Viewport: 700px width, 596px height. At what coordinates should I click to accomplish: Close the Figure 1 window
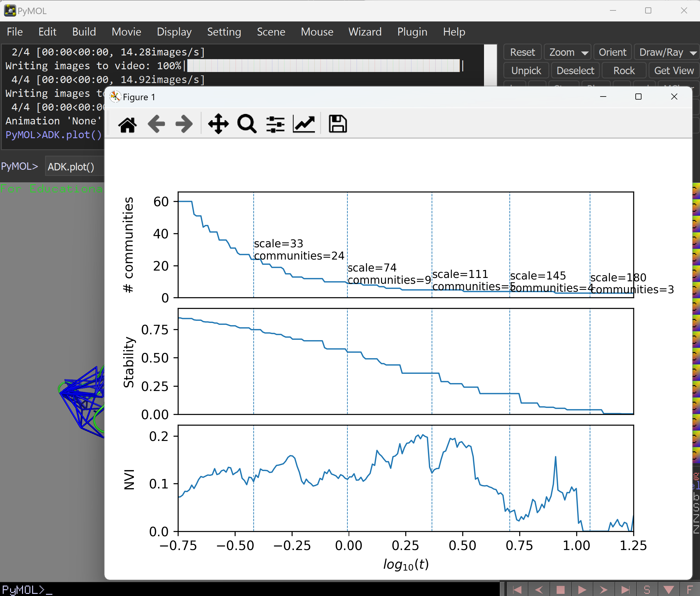tap(674, 97)
